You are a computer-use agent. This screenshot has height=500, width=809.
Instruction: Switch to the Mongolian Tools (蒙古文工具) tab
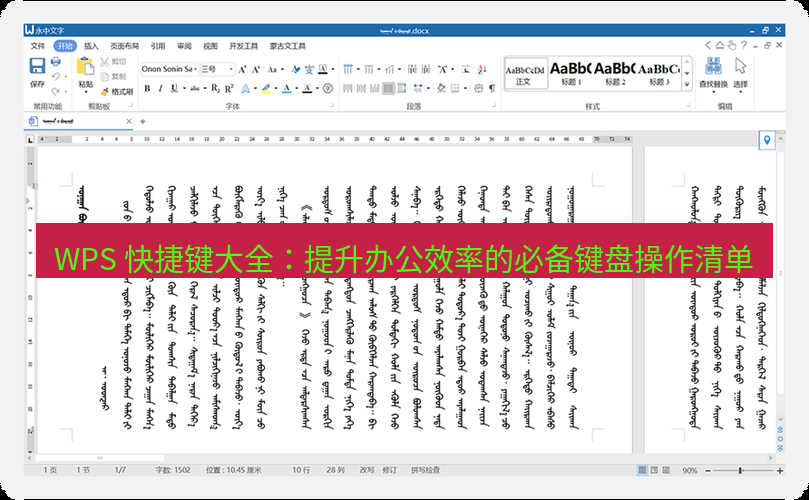[287, 46]
